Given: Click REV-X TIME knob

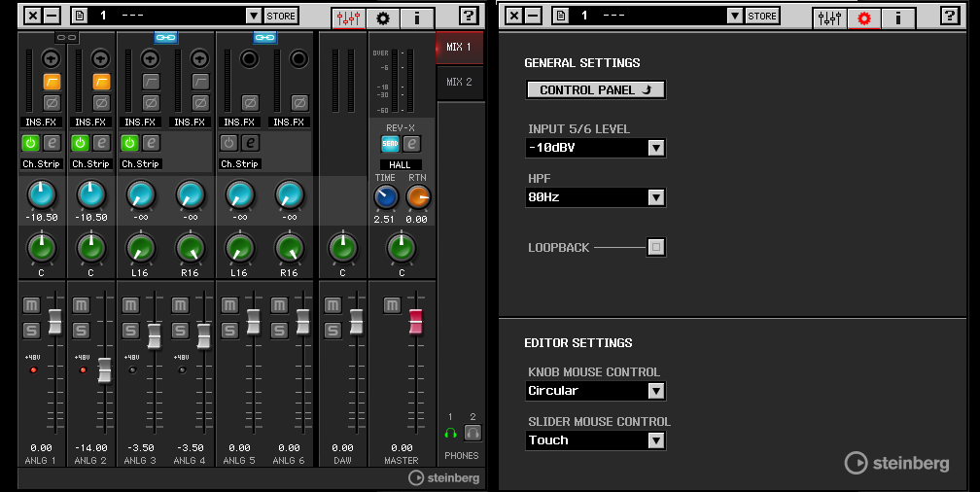Looking at the screenshot, I should 386,197.
